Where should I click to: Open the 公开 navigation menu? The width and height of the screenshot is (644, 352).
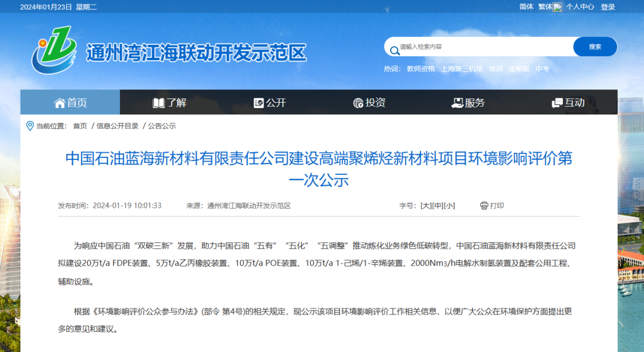270,102
